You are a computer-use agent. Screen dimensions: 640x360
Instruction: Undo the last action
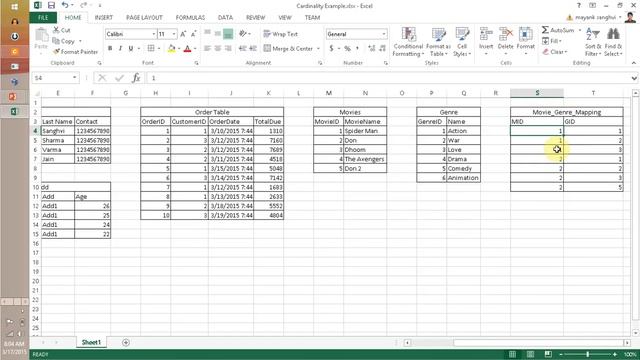coord(65,5)
